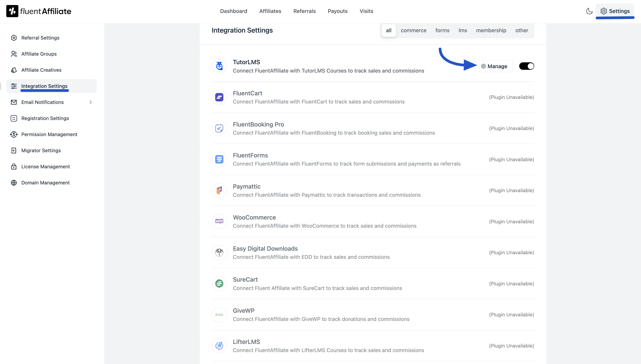Click the Manage button for TutorLMS
Viewport: 641px width, 364px height.
(x=494, y=66)
